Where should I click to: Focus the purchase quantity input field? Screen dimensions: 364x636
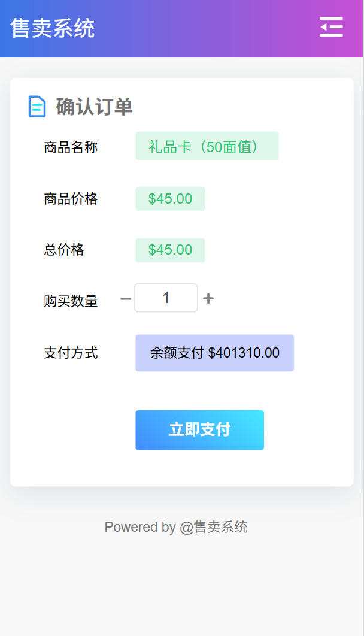pos(166,298)
